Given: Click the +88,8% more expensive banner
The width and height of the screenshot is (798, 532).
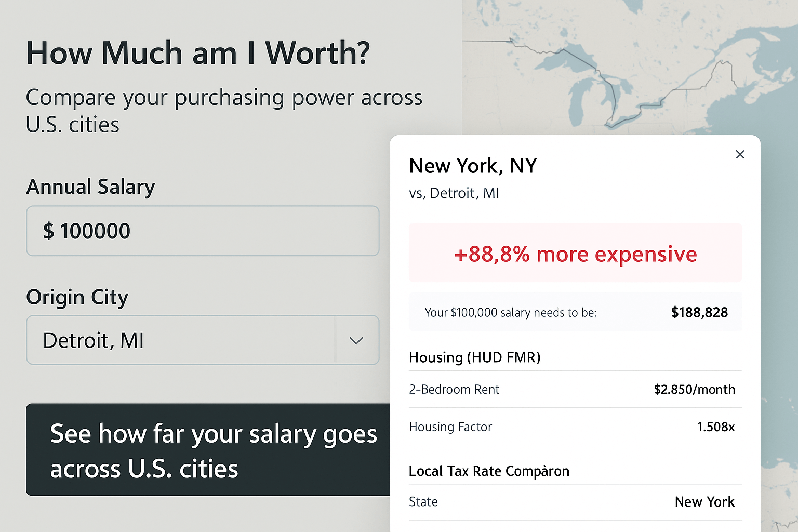Looking at the screenshot, I should 575,253.
